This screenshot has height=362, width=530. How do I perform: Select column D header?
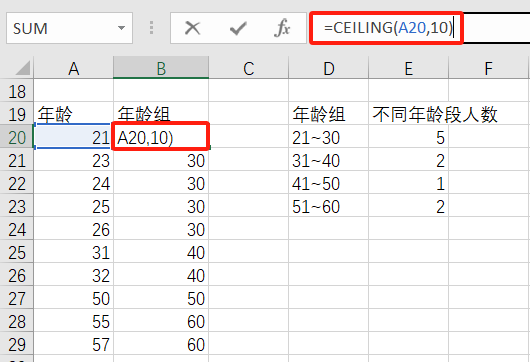click(x=329, y=69)
